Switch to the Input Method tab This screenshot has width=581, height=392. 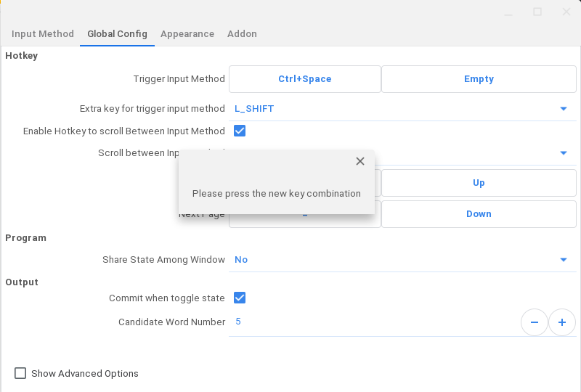pyautogui.click(x=43, y=34)
